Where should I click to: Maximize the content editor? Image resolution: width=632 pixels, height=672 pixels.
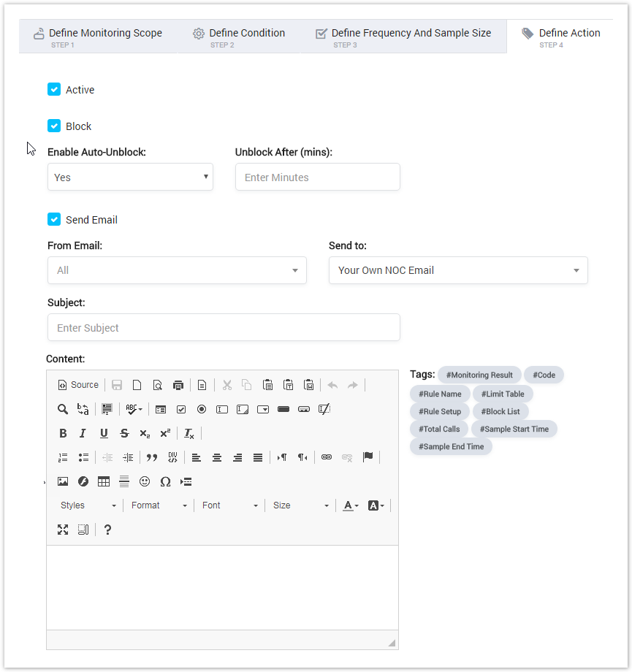pos(63,530)
